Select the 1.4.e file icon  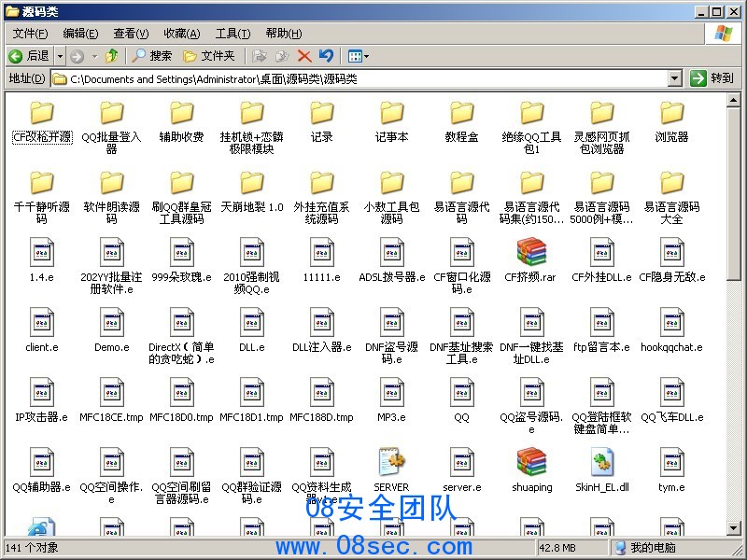[x=42, y=252]
